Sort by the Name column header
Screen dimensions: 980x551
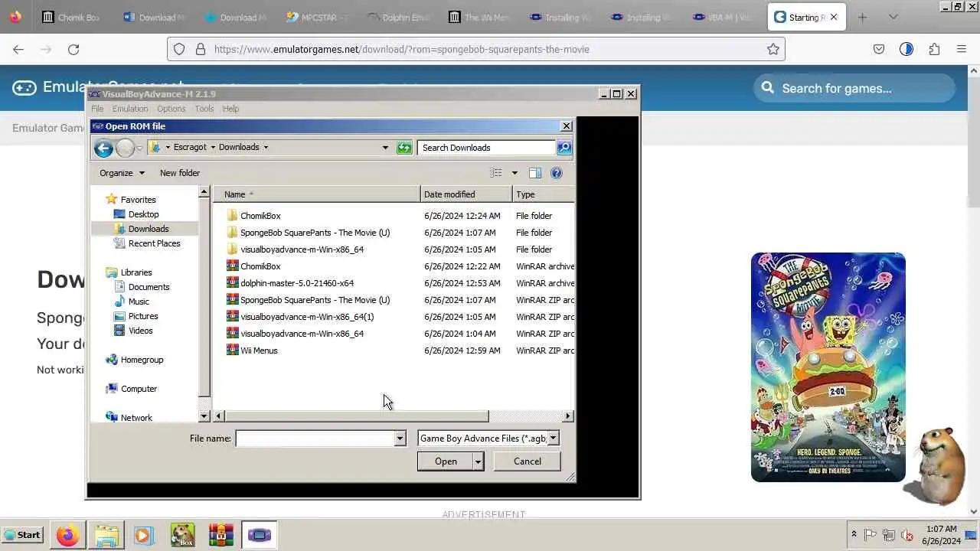click(317, 194)
